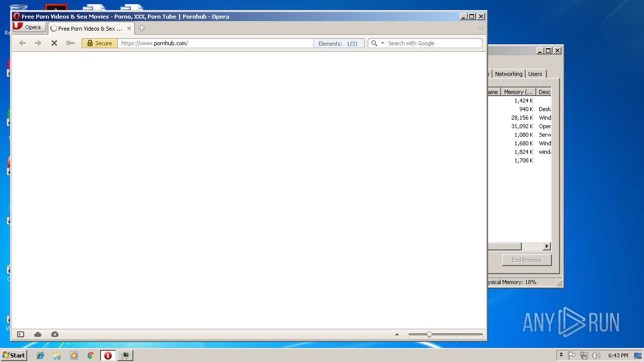Viewport: 644px width, 362px height.
Task: Open the closed tabs list arrow
Action: (x=481, y=28)
